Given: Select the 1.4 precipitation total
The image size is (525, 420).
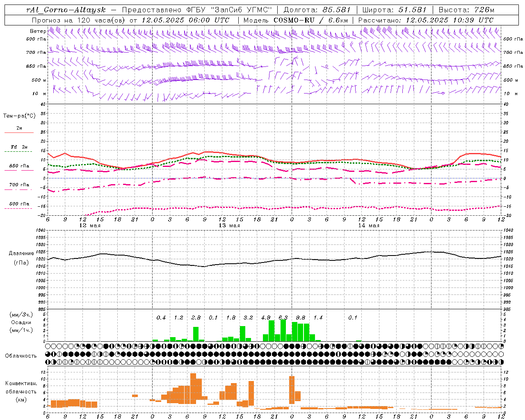Looking at the screenshot, I should tap(318, 318).
